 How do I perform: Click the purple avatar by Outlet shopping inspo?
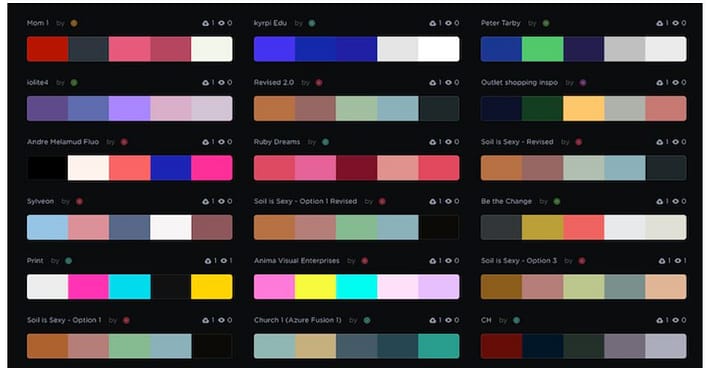pyautogui.click(x=583, y=83)
